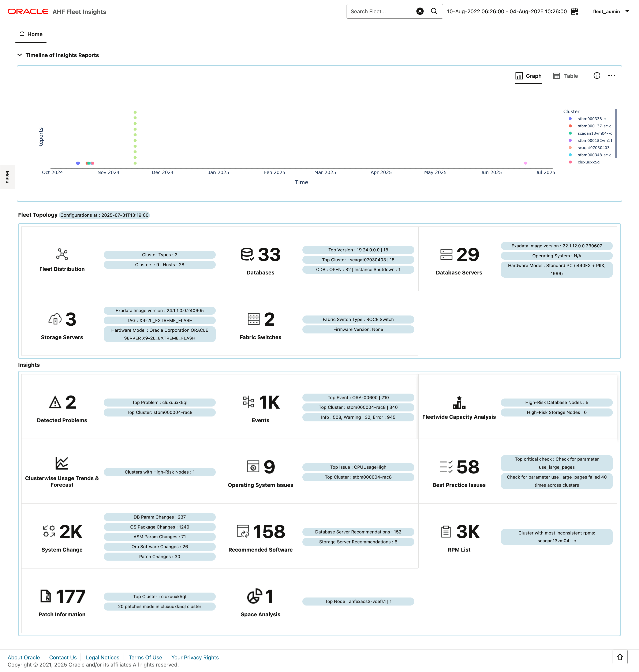
Task: Open the fleet_admin user dropdown
Action: point(611,11)
